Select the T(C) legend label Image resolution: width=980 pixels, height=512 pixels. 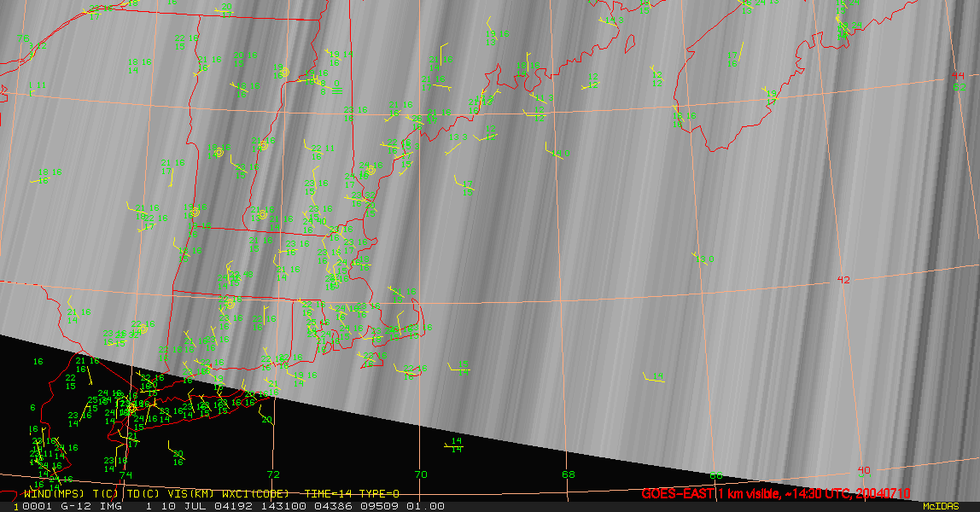pos(106,494)
